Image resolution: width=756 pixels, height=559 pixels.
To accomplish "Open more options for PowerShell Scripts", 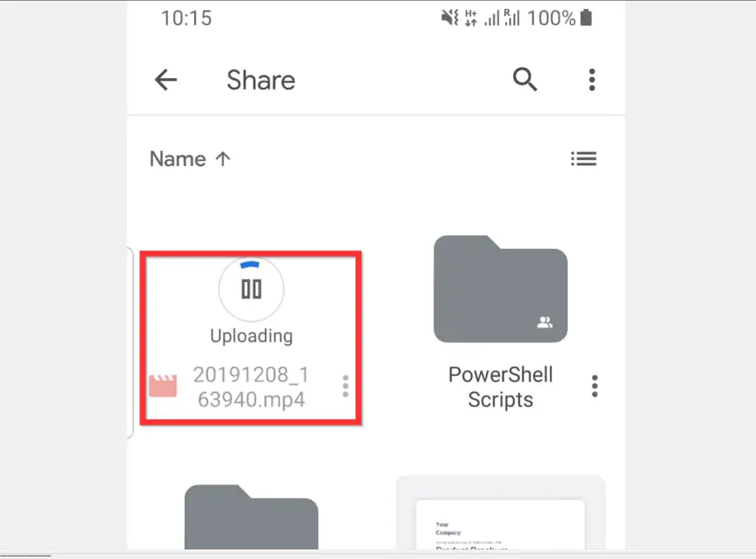I will tap(594, 386).
